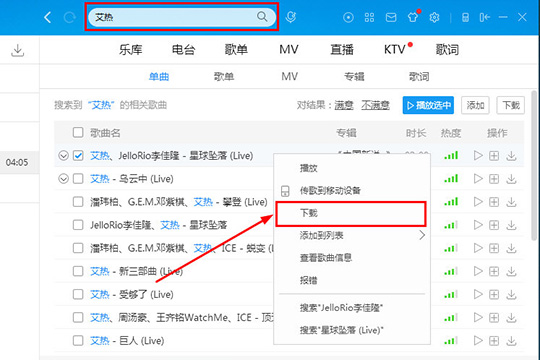Toggle the select-all checkbox beside 歌曲名
This screenshot has height=360, width=540.
pyautogui.click(x=78, y=132)
